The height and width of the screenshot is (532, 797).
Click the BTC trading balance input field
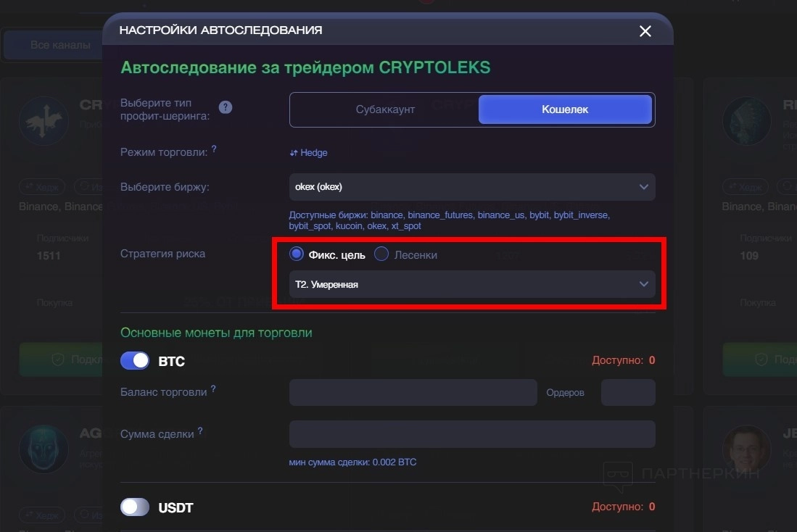(x=413, y=392)
